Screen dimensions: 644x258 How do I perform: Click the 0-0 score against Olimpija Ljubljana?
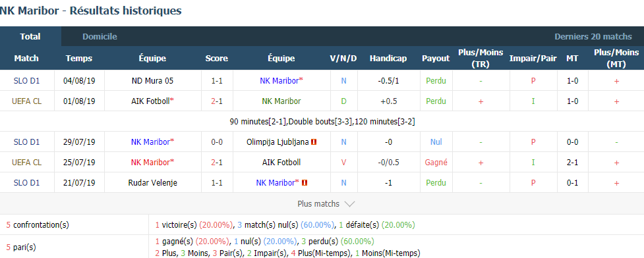(x=217, y=142)
